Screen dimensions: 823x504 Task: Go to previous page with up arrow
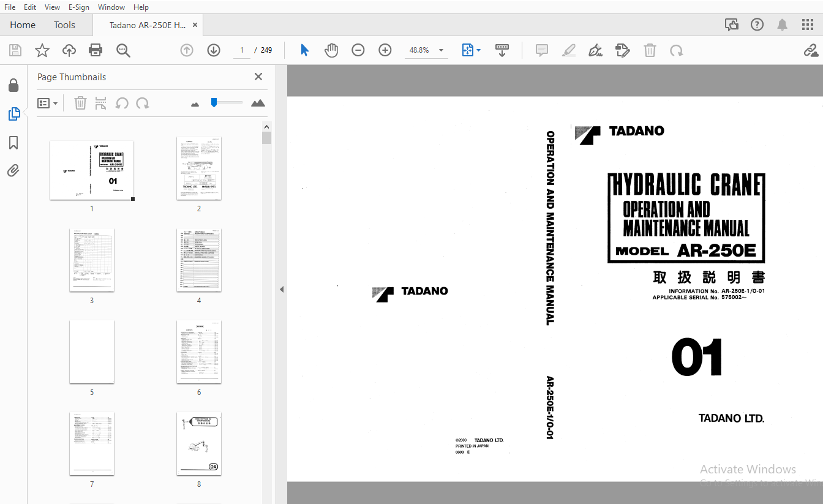pyautogui.click(x=187, y=50)
